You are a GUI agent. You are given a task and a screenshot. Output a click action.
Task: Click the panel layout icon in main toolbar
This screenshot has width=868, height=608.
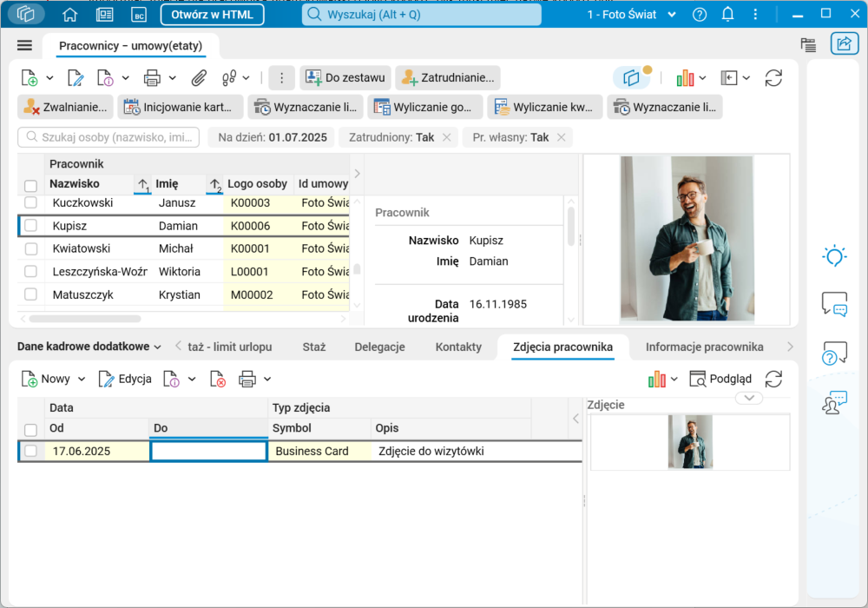[x=729, y=78]
